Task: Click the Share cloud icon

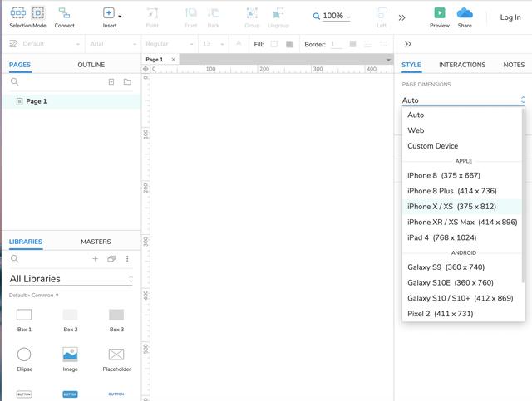Action: point(465,13)
